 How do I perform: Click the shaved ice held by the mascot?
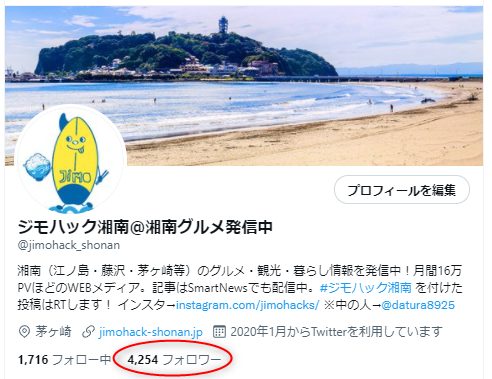click(x=37, y=167)
